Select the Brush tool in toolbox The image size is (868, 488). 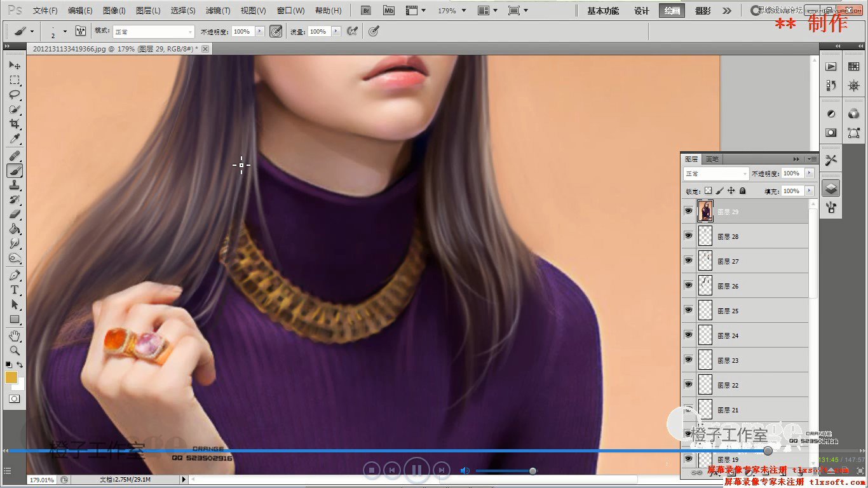[14, 170]
